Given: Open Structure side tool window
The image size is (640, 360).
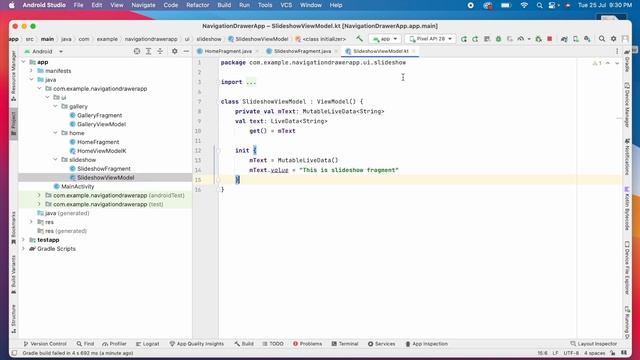Looking at the screenshot, I should pos(13,318).
